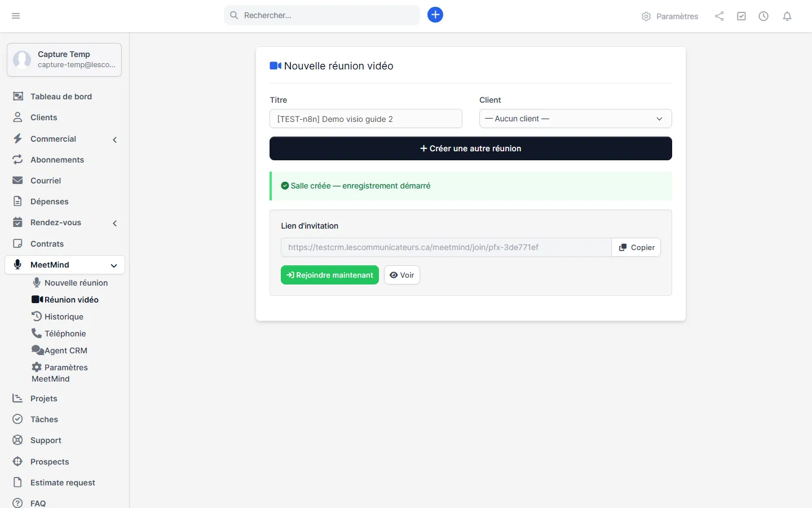Open Nouvelle réunion in MeetMind menu
Image resolution: width=812 pixels, height=508 pixels.
70,283
